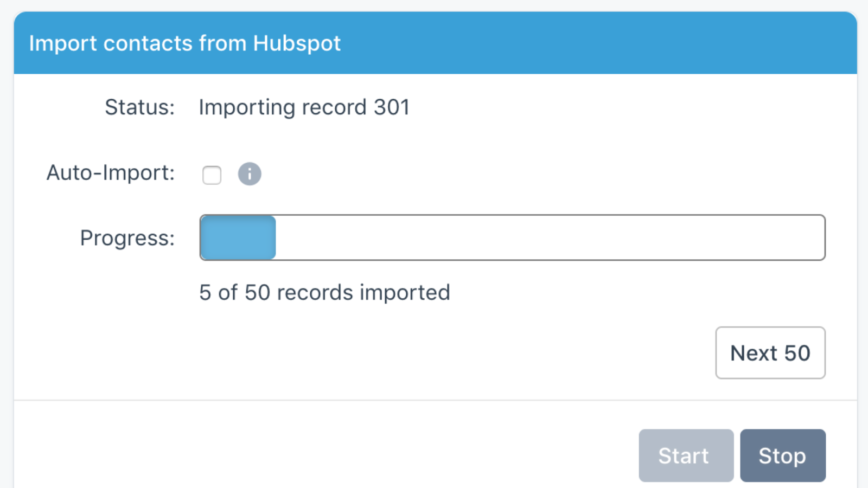Click the greyed-out Start button

686,455
